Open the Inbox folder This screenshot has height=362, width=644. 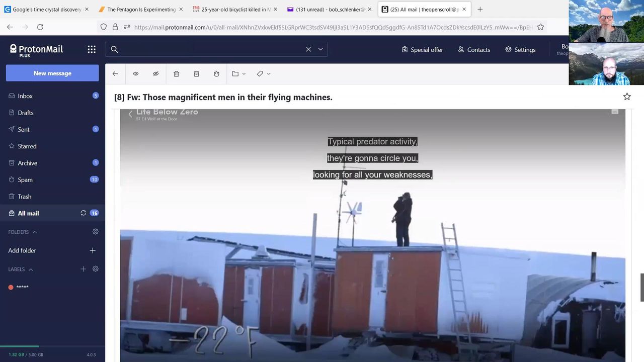coord(25,96)
